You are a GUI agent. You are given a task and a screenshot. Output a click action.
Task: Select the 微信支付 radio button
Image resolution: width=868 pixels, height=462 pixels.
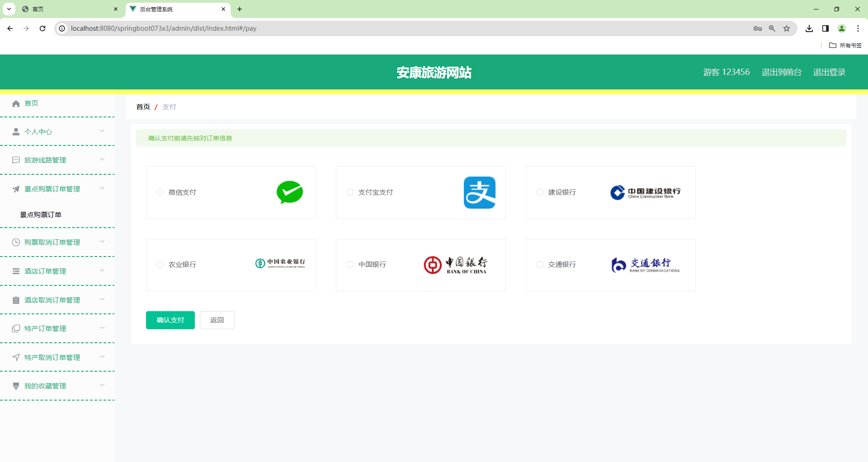160,192
